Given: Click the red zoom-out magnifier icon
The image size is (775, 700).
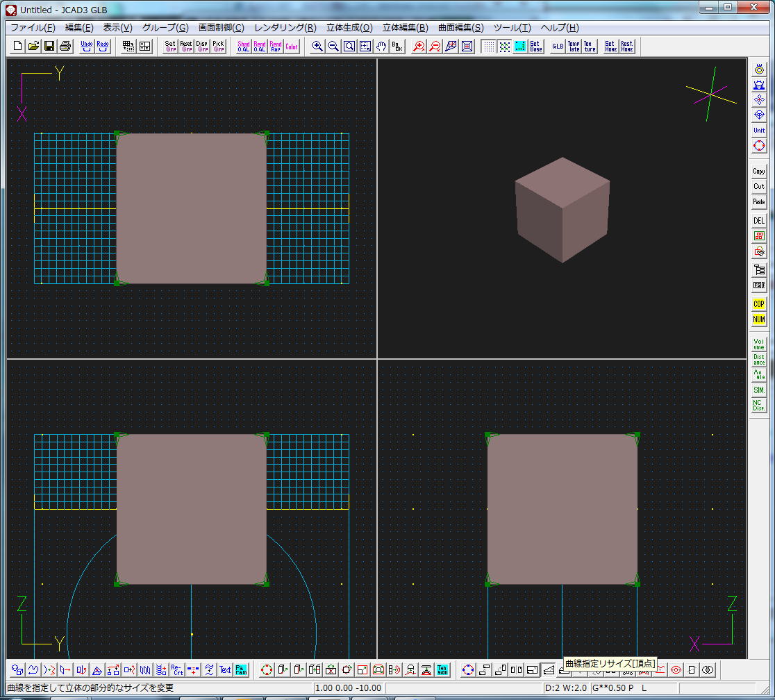Looking at the screenshot, I should (435, 46).
